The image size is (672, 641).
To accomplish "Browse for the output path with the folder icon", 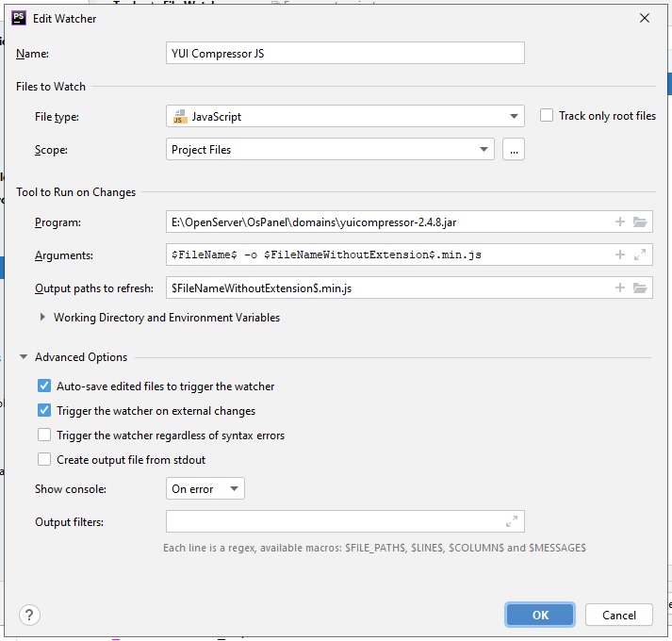I will tap(640, 288).
